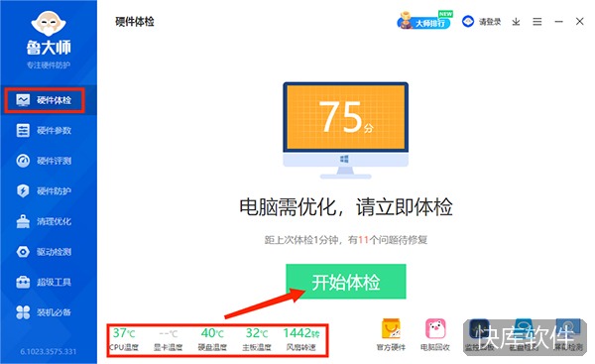Click the 37℃ CPU温度 reading

[124, 339]
